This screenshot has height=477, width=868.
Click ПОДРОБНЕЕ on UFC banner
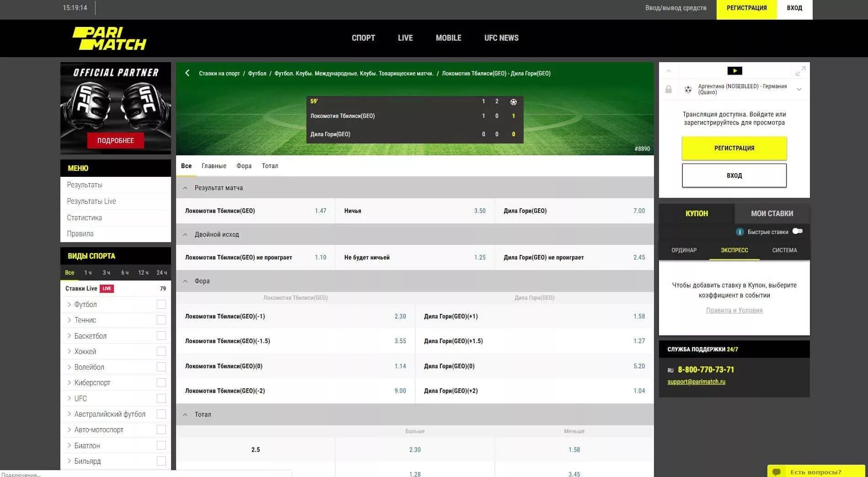pos(115,140)
